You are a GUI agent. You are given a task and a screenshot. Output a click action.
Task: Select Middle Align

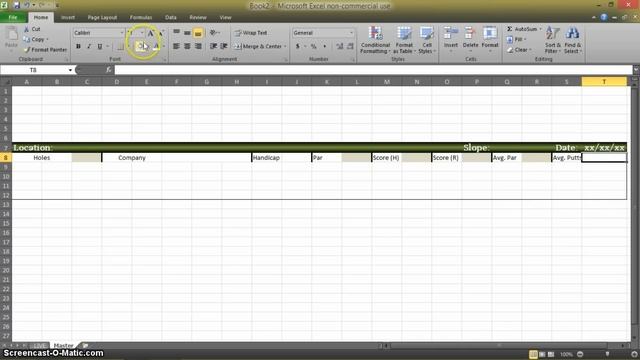[187, 33]
